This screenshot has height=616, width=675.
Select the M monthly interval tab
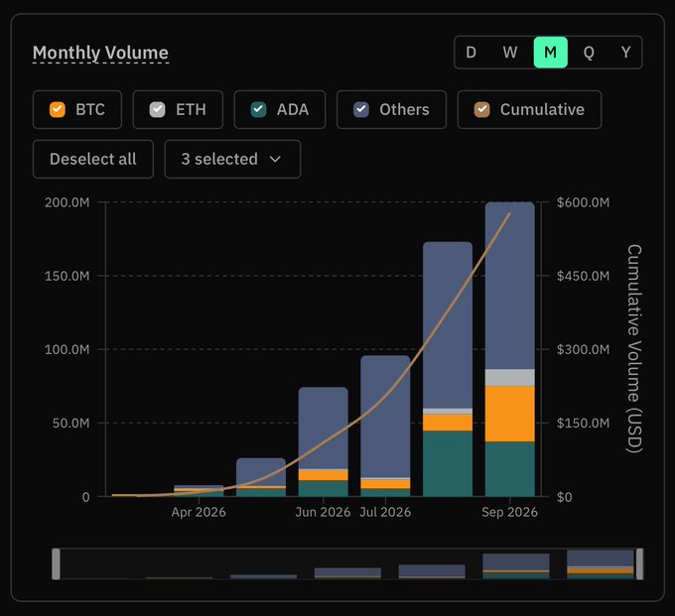click(x=551, y=53)
